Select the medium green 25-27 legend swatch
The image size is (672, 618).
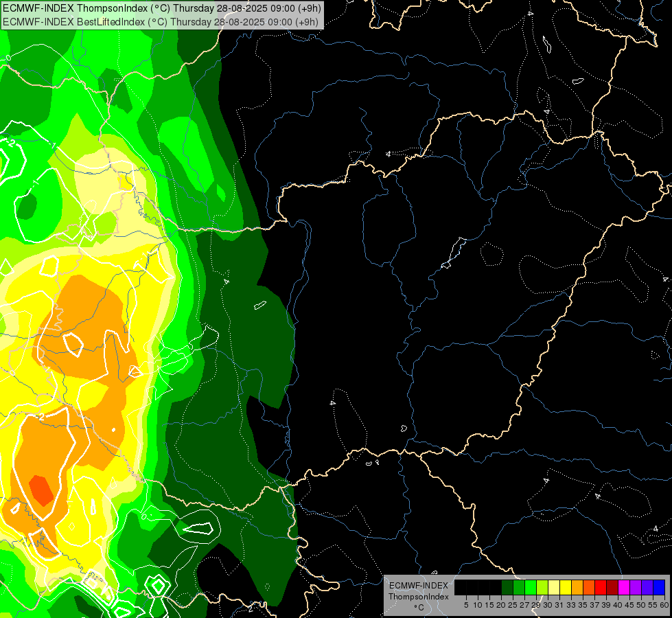click(519, 587)
